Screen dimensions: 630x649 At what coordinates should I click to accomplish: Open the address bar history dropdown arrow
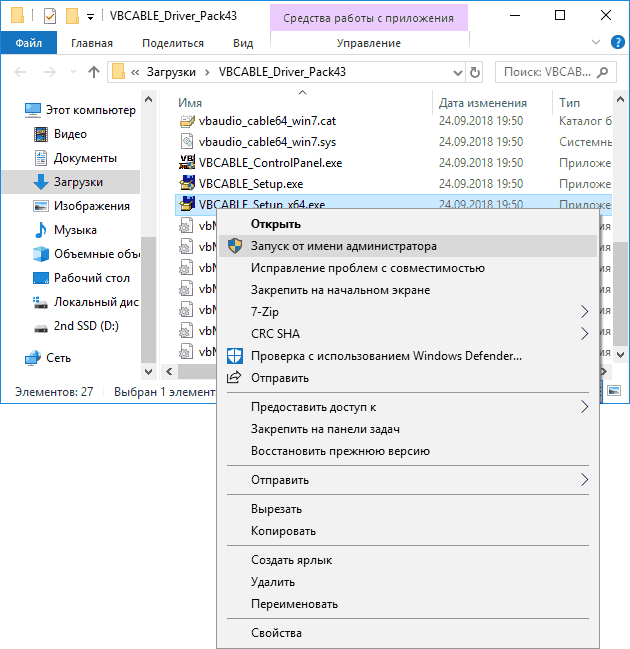[457, 73]
